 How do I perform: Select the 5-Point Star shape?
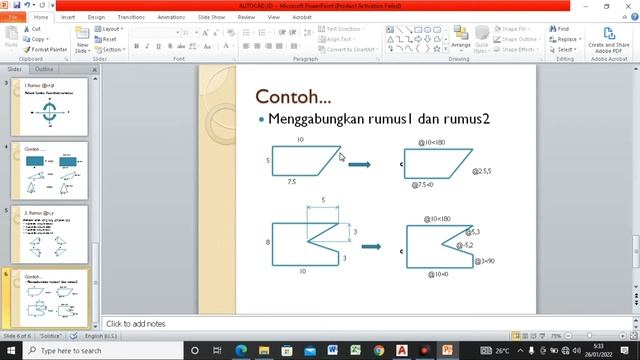(x=437, y=49)
